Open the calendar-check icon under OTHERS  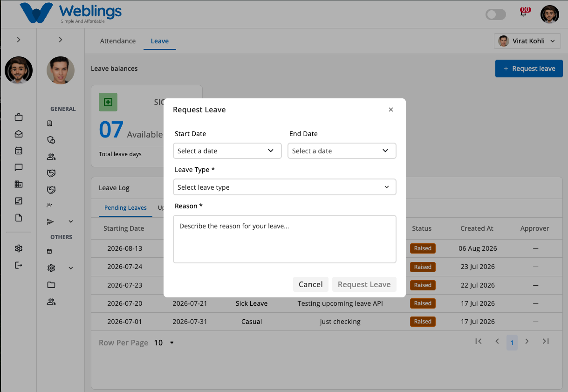[x=49, y=251]
